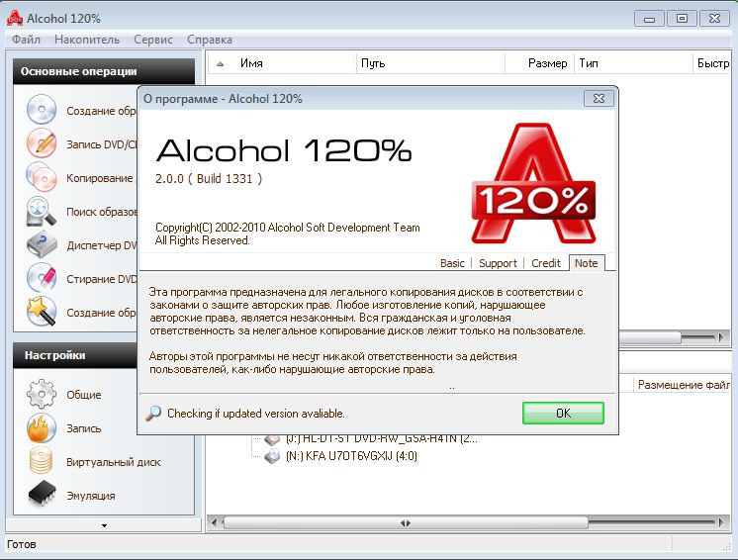The width and height of the screenshot is (738, 560).
Task: Click bottom horizontal scrollbar left arrow
Action: coord(214,522)
